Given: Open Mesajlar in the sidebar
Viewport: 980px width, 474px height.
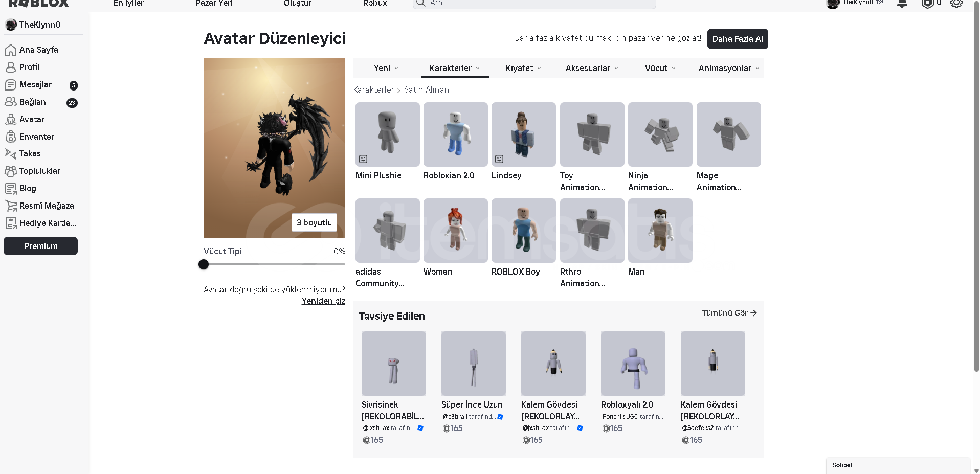Looking at the screenshot, I should [x=35, y=84].
